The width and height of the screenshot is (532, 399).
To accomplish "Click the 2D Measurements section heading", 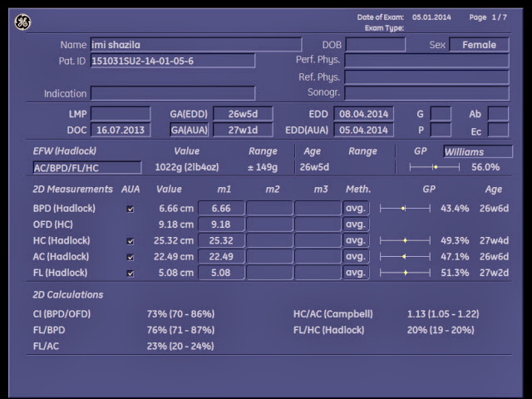I will click(72, 189).
